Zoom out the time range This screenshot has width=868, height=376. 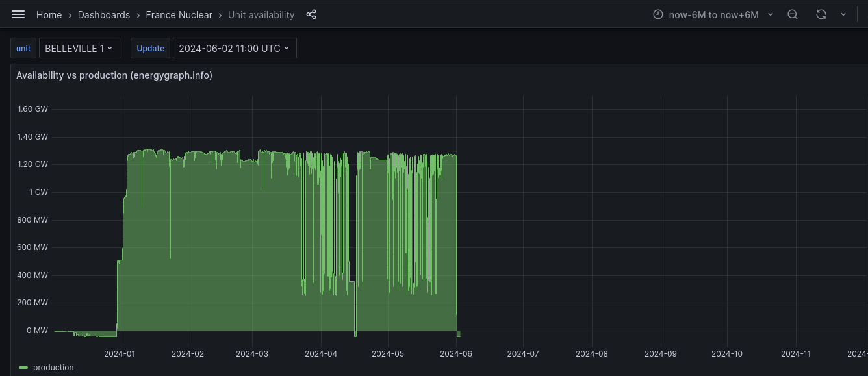tap(793, 14)
